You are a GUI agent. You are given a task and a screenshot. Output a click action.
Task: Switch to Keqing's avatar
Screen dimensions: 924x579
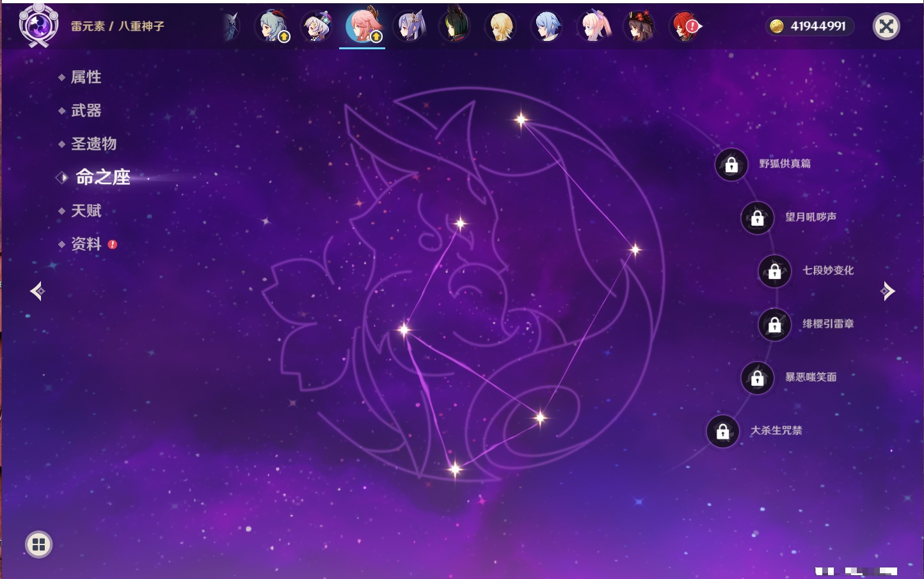click(x=410, y=26)
